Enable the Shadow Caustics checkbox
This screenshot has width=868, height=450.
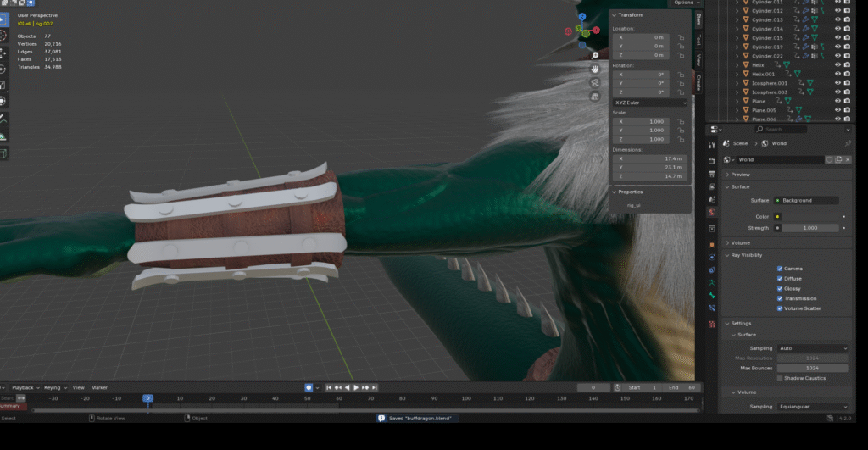780,378
